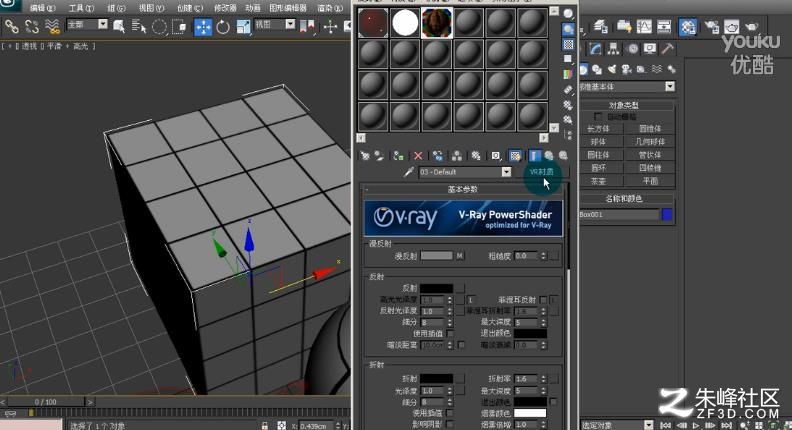The height and width of the screenshot is (430, 792).
Task: Toggle Show Shaded Material in Viewport icon
Action: click(x=515, y=156)
